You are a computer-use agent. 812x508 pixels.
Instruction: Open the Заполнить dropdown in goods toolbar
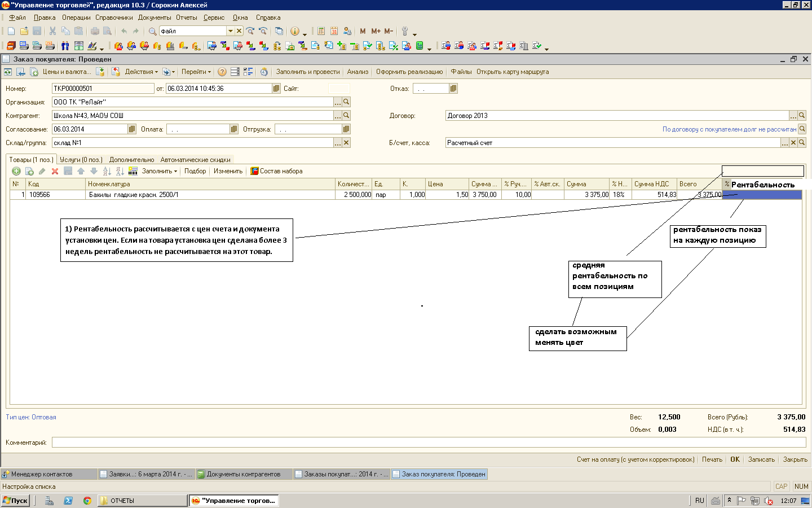(x=159, y=171)
